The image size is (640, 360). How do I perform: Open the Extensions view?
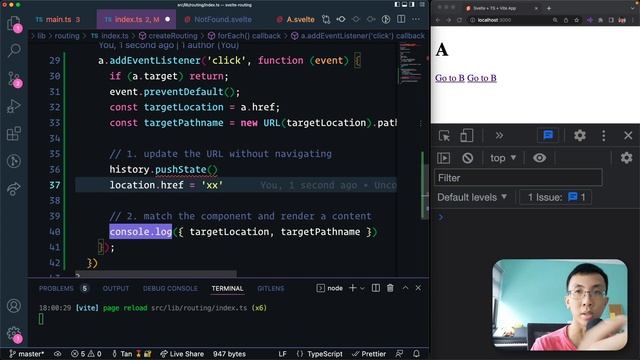coord(14,133)
